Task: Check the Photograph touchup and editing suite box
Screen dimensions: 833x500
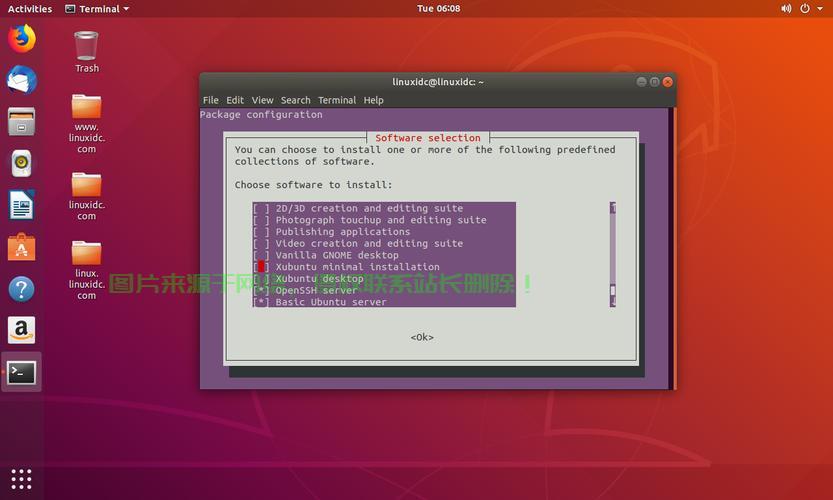Action: pyautogui.click(x=261, y=220)
